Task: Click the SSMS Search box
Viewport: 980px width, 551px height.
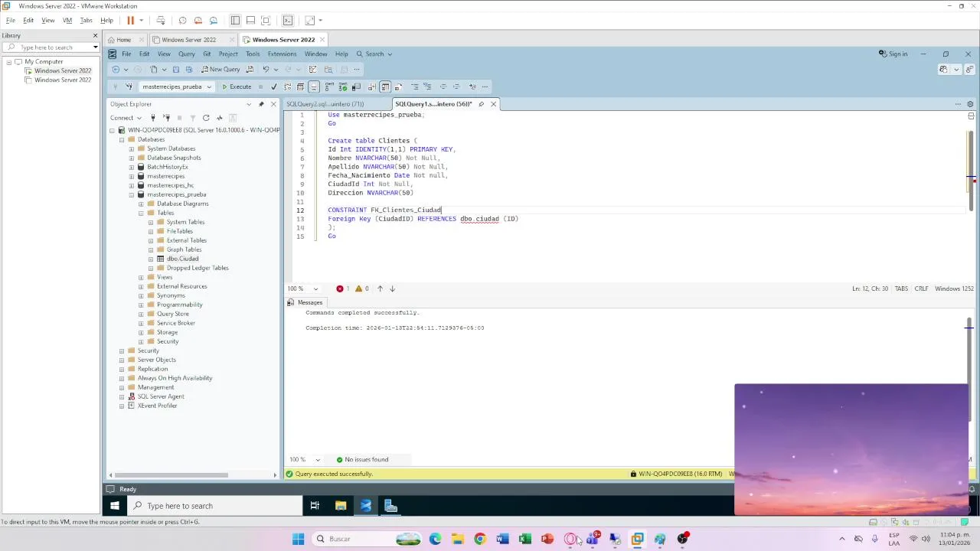Action: [374, 54]
